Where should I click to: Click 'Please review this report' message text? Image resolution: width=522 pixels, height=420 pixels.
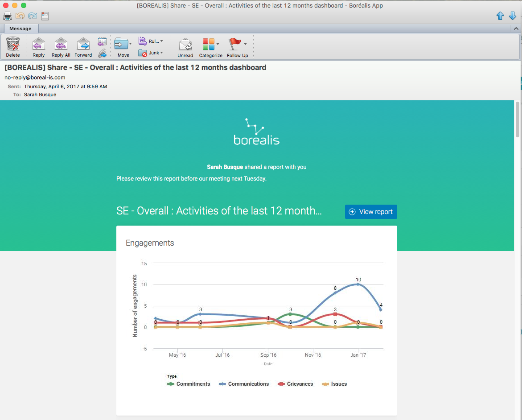coord(191,178)
